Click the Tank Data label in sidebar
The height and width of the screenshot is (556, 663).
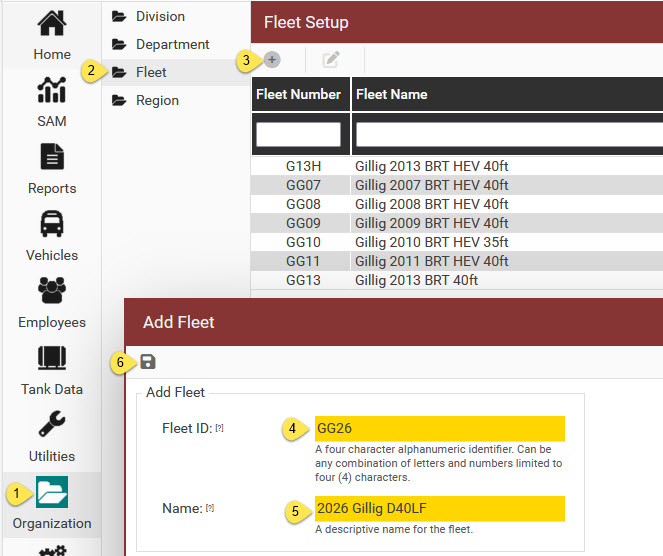[x=52, y=389]
